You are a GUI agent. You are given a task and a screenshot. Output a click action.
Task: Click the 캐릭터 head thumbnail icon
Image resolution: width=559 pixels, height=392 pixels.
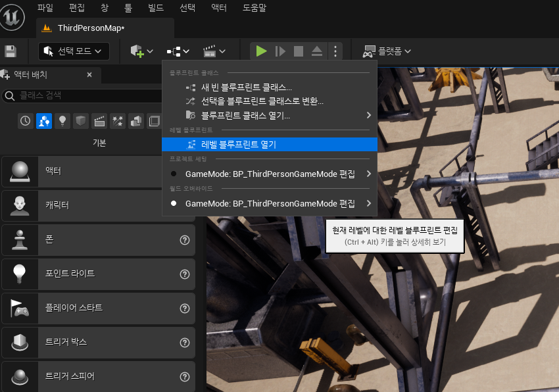pyautogui.click(x=20, y=206)
